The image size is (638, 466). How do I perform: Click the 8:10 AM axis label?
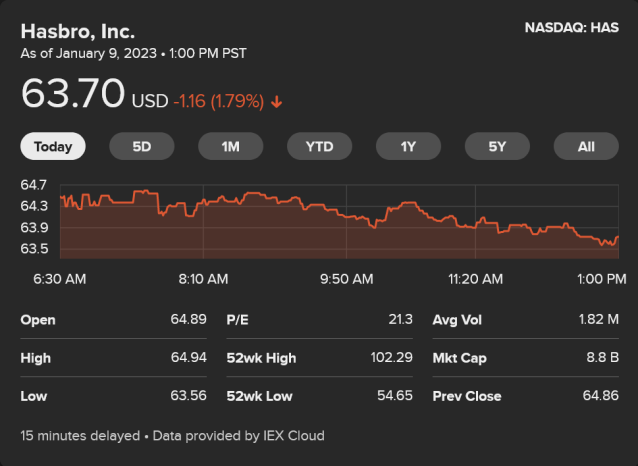click(x=203, y=278)
